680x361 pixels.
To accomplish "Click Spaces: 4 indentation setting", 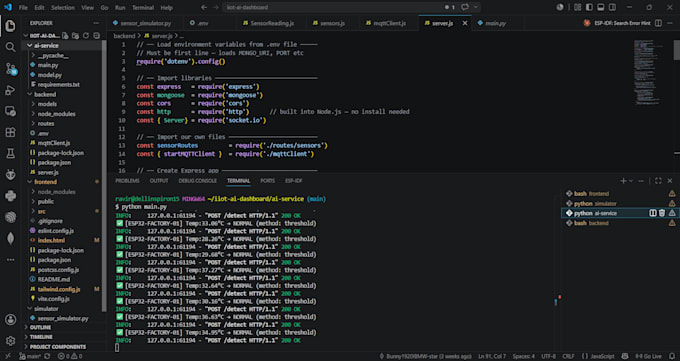I will point(523,356).
